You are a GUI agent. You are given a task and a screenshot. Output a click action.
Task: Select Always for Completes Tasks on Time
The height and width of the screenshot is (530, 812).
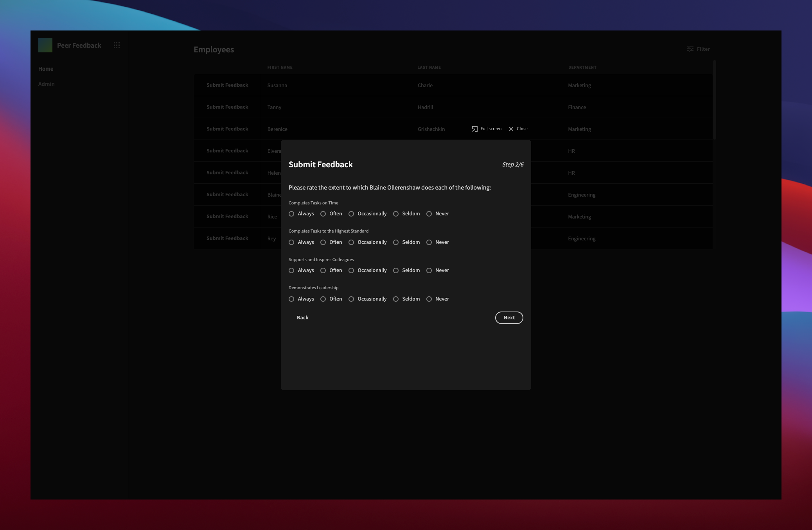291,213
